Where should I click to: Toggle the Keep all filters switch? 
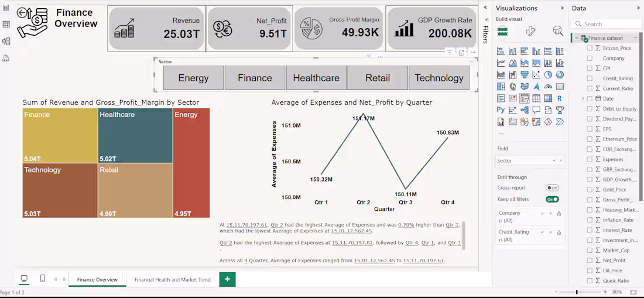(x=552, y=200)
